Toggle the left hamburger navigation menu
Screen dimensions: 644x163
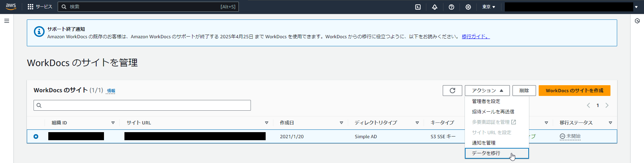pos(7,21)
